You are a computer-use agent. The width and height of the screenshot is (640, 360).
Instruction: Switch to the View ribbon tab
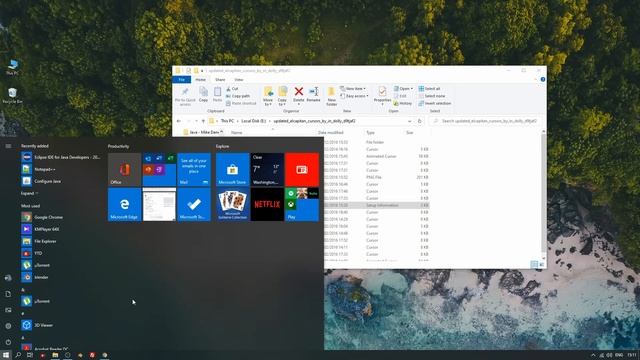(239, 80)
